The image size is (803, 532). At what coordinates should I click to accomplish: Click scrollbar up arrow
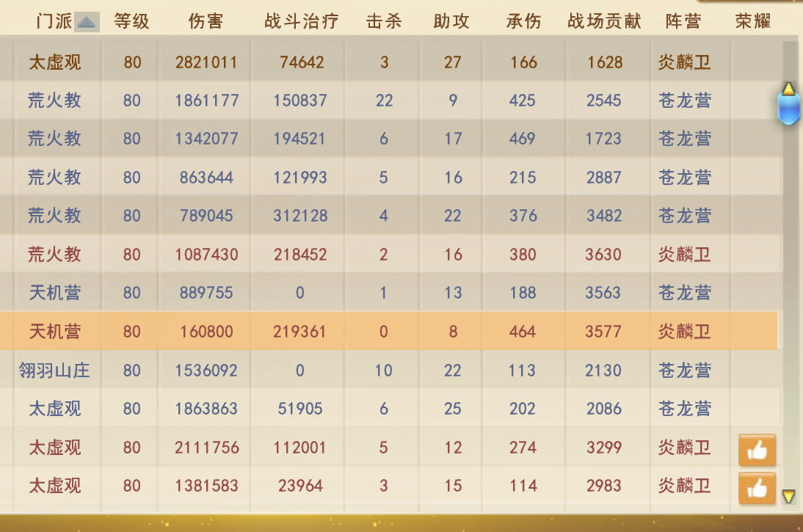[788, 89]
